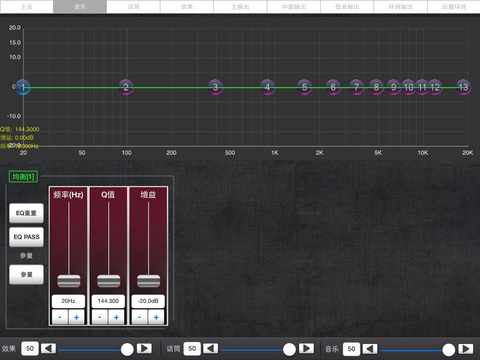
Task: Switch to the 话筒 tab
Action: (x=133, y=7)
